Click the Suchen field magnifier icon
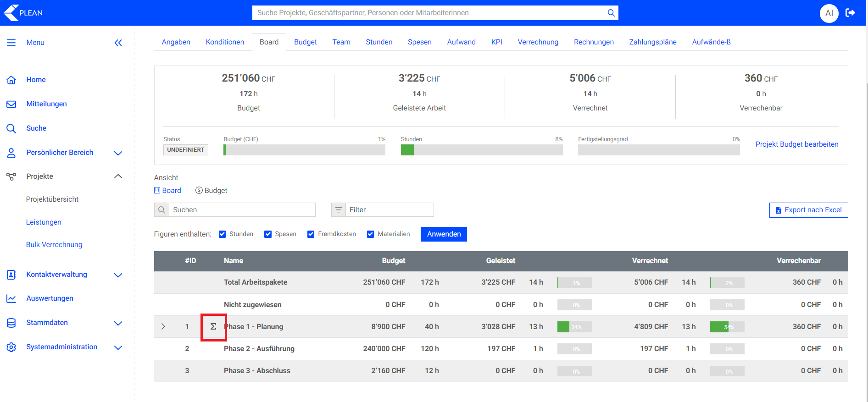Image resolution: width=868 pixels, height=402 pixels. [x=161, y=210]
